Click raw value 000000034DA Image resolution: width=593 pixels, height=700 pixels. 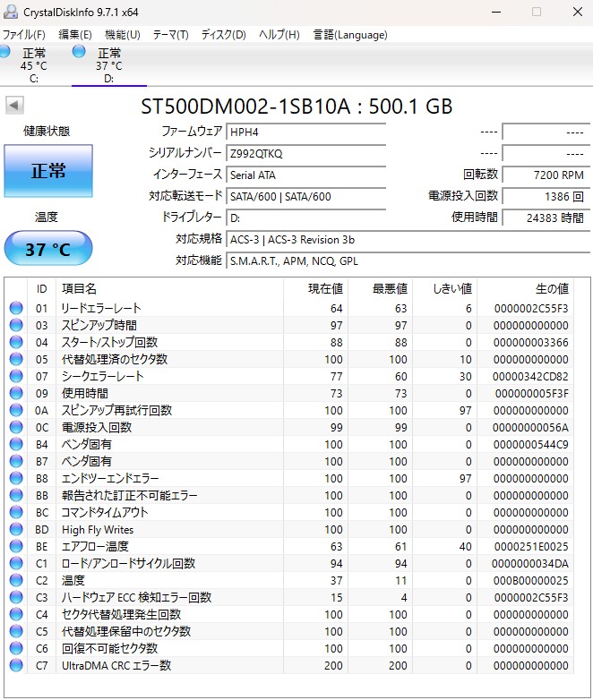coord(530,563)
